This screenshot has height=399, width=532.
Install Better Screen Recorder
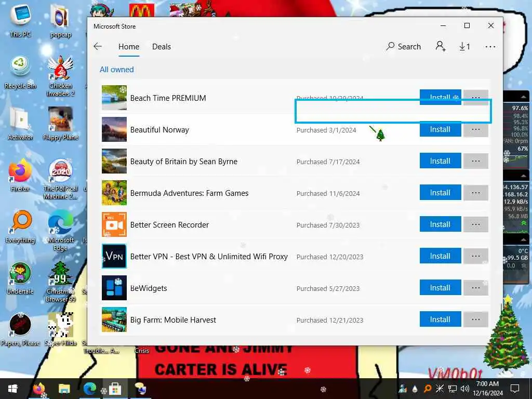(x=440, y=224)
